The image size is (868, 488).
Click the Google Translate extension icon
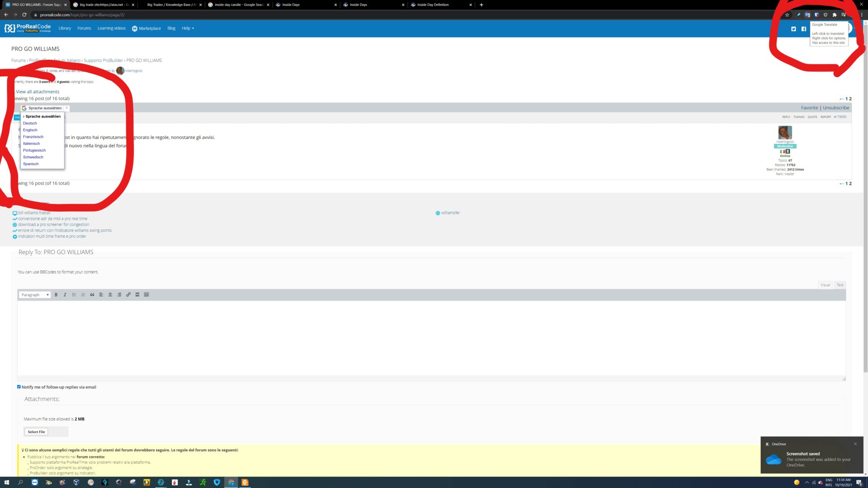coord(807,15)
